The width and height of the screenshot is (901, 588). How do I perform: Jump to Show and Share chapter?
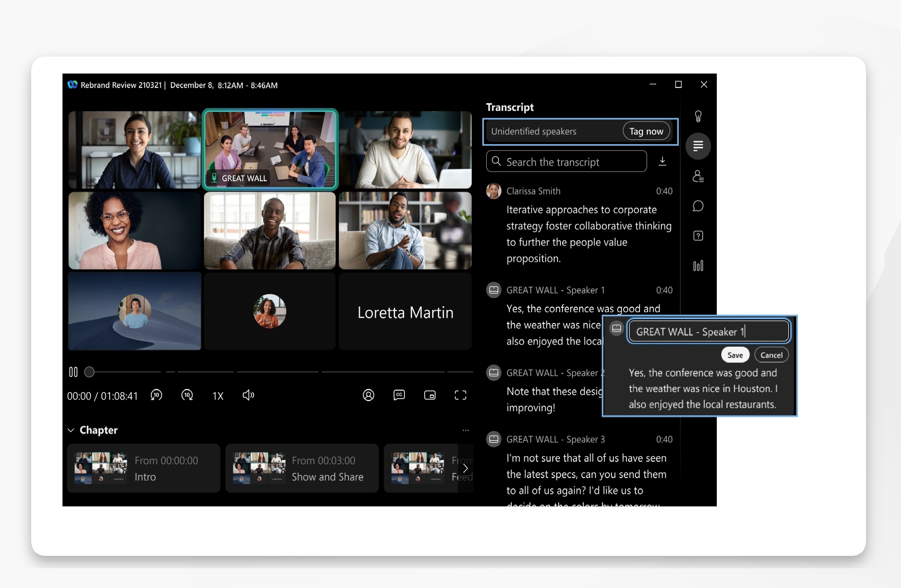302,469
